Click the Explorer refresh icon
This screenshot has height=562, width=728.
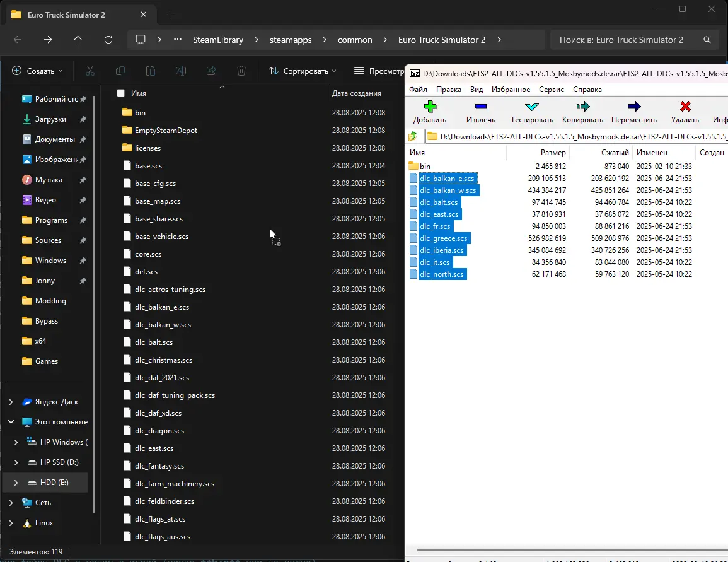coord(108,40)
